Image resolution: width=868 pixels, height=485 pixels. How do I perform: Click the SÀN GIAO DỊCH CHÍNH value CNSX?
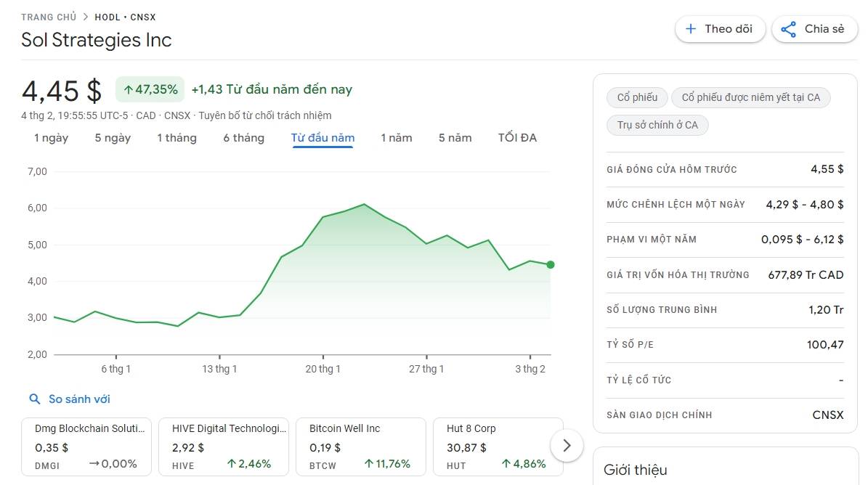coord(828,415)
